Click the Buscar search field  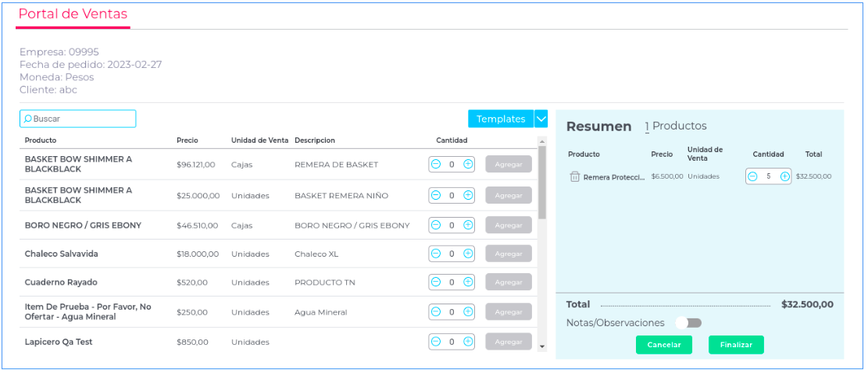78,119
